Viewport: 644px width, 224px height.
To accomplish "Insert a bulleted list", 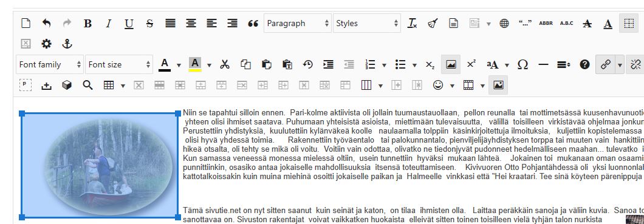I will coord(400,64).
